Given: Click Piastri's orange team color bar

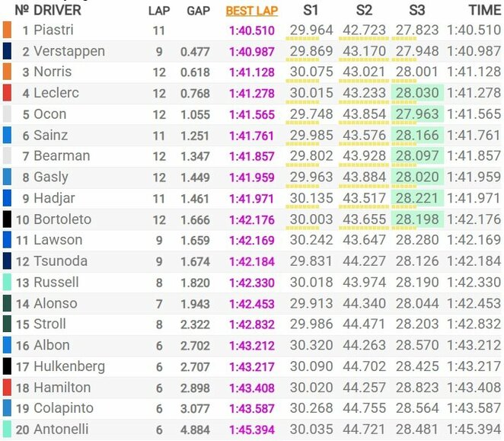Looking at the screenshot, I should click(x=7, y=30).
